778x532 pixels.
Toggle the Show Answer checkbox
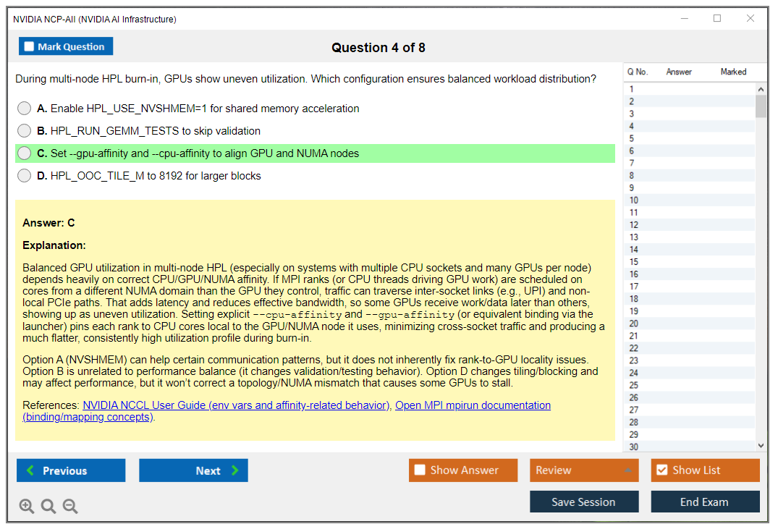pyautogui.click(x=420, y=470)
